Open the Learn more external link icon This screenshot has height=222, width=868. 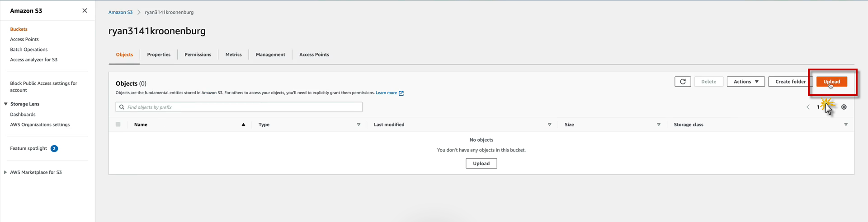[401, 93]
